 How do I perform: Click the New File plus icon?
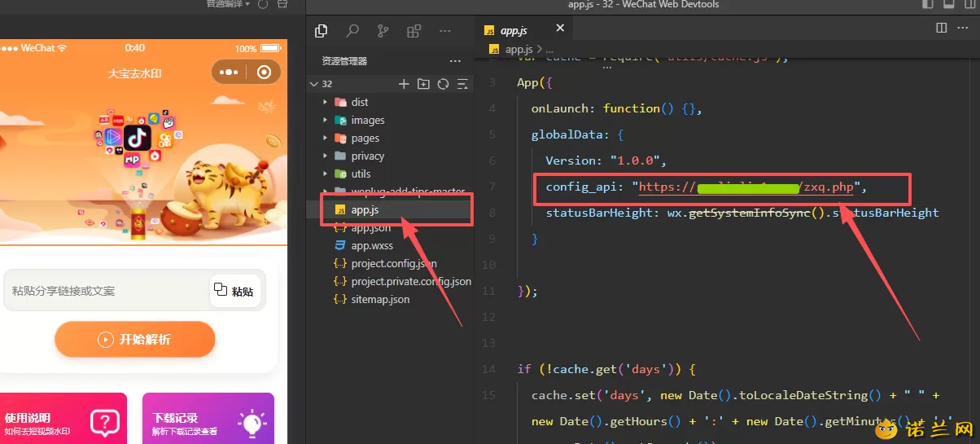(404, 84)
